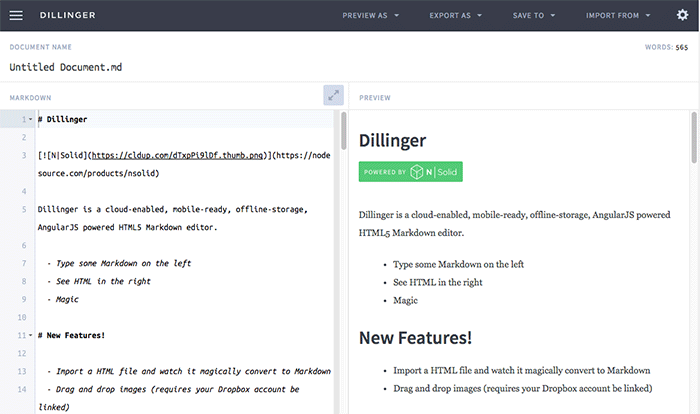
Task: Place cursor on '# Dillinger' editor line
Action: [x=62, y=119]
